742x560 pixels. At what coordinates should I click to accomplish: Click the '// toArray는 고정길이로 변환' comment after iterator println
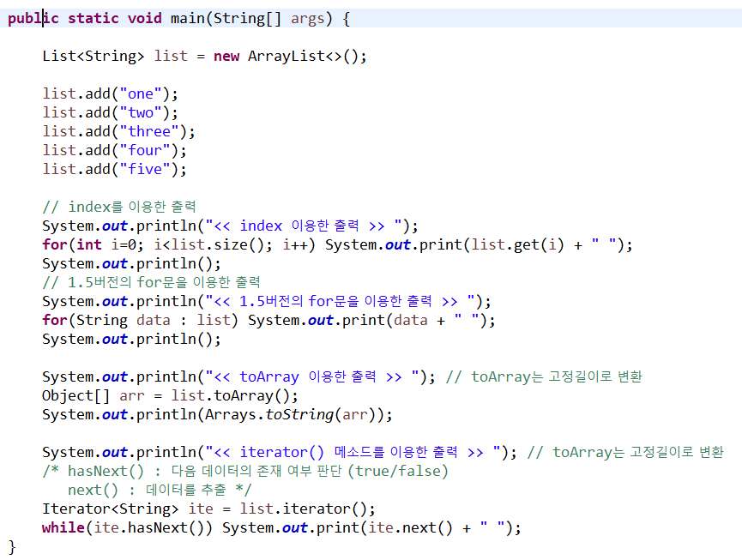(625, 452)
